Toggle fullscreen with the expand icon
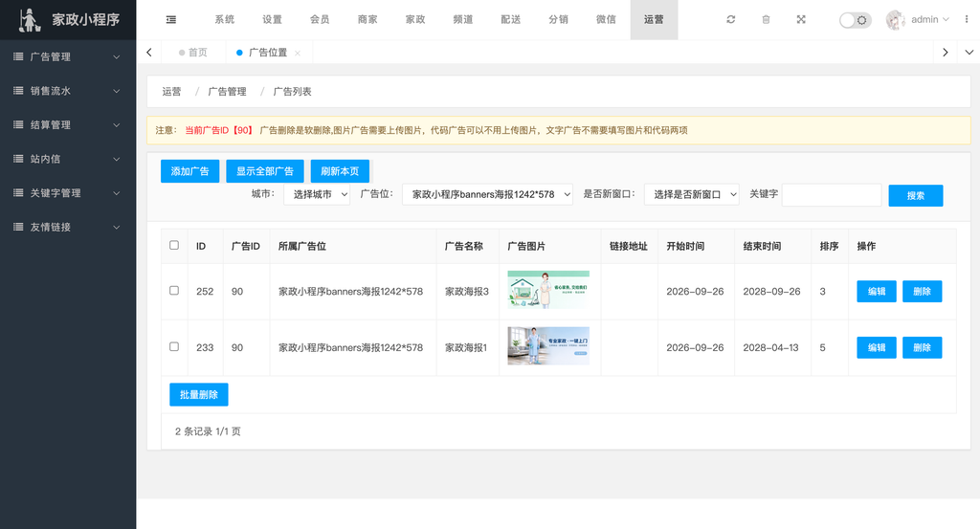This screenshot has height=529, width=980. point(801,19)
